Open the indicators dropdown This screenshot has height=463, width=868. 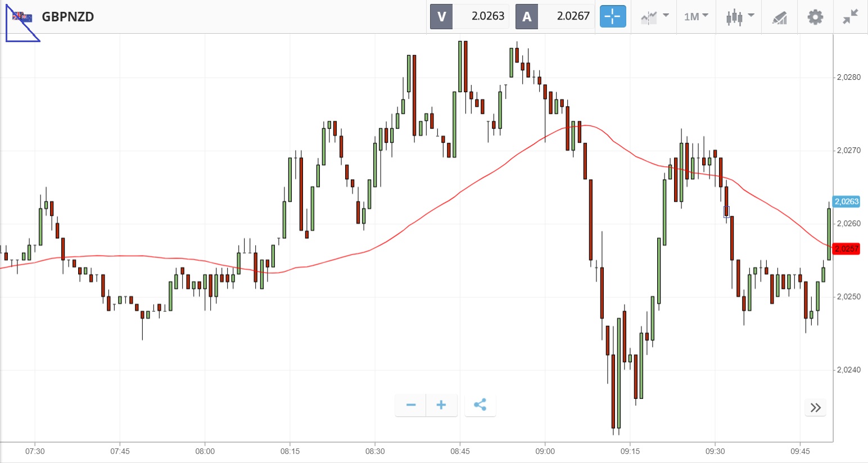tap(654, 17)
